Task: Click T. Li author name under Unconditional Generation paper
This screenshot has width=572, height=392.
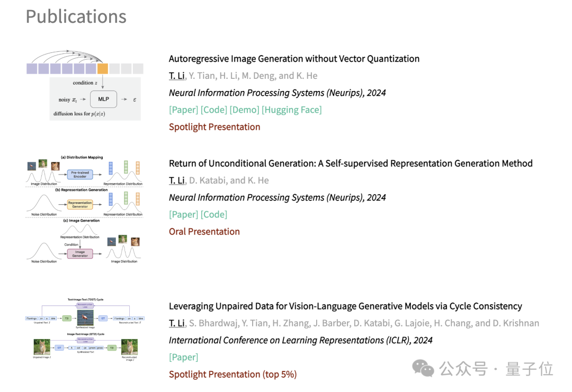Action: (177, 180)
